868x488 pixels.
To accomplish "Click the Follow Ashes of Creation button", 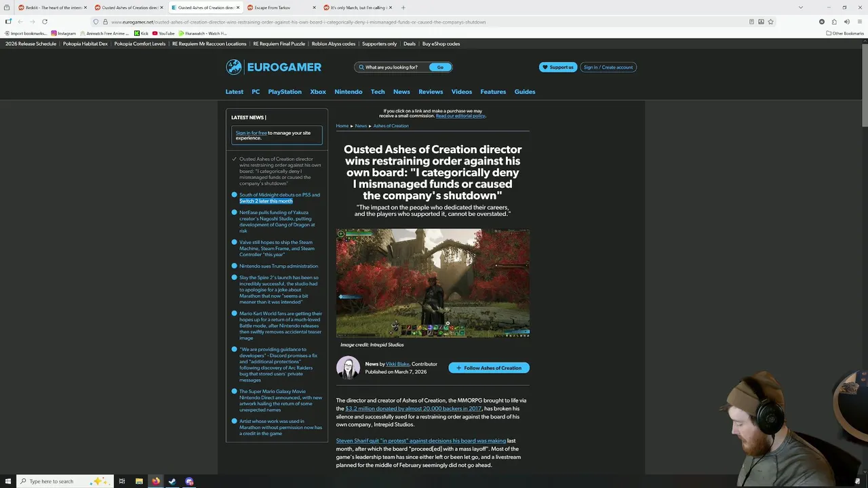I will (489, 368).
